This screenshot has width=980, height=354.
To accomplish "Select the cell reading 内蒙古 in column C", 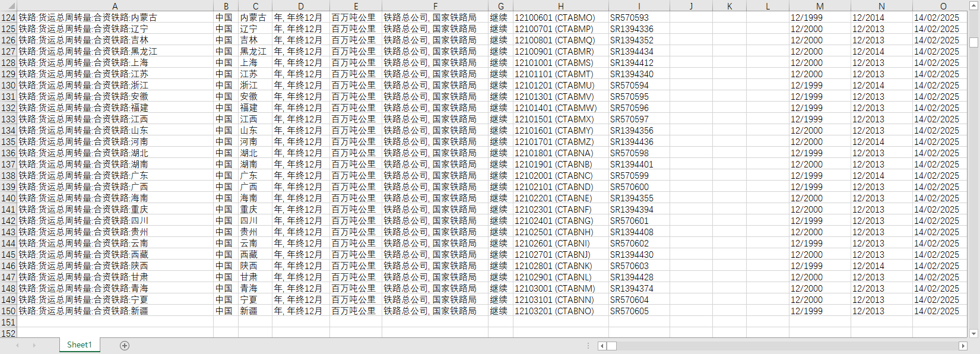I will point(255,18).
